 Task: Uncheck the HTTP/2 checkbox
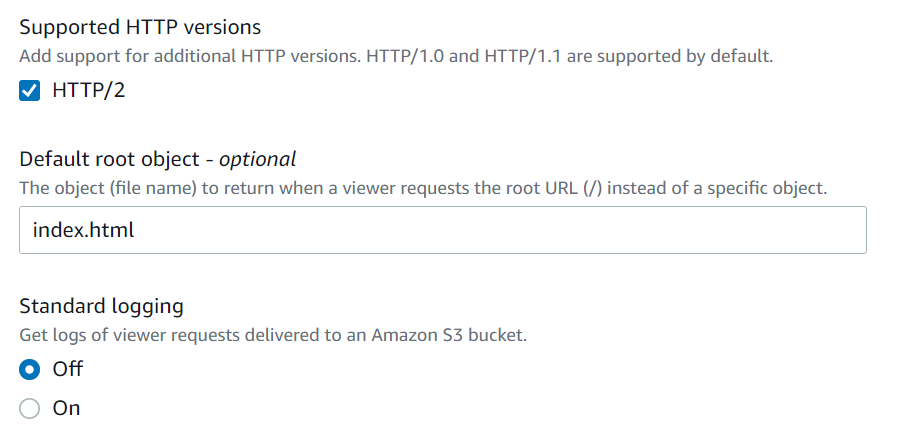pyautogui.click(x=30, y=91)
